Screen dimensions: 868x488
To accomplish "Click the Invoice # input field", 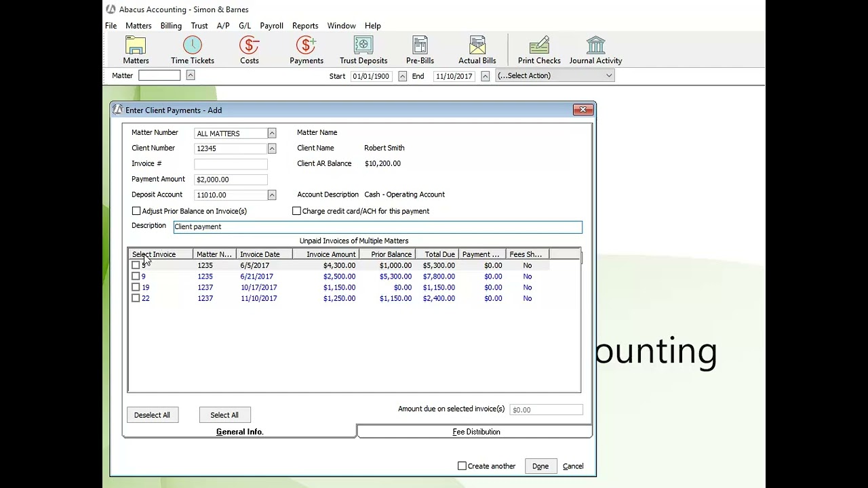I will point(231,164).
